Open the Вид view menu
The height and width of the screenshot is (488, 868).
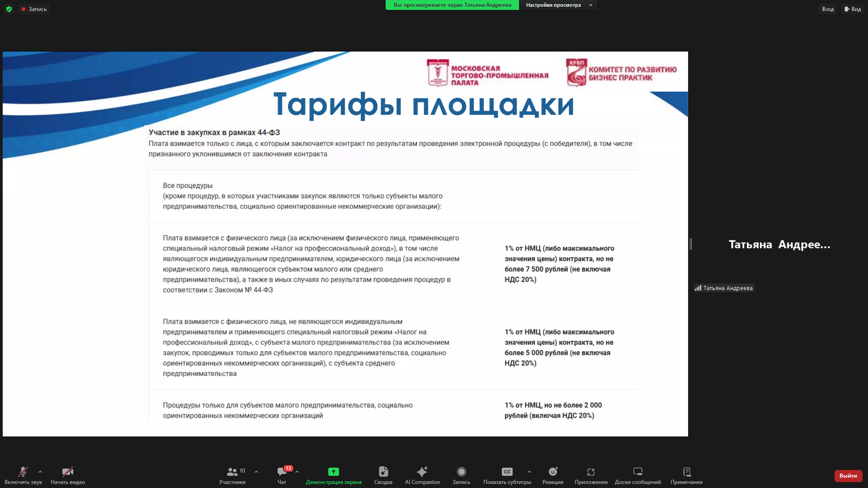(x=853, y=9)
